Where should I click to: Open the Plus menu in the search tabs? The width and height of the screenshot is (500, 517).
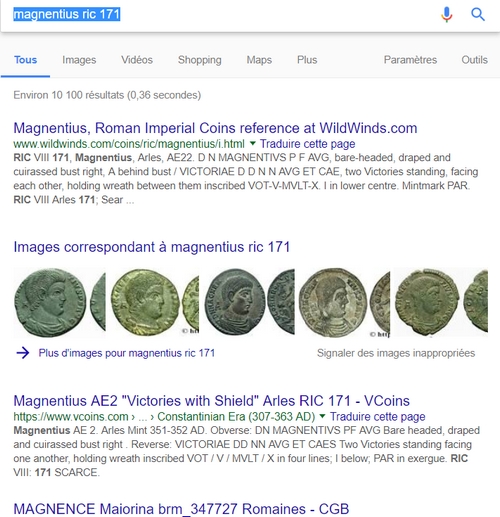[307, 60]
